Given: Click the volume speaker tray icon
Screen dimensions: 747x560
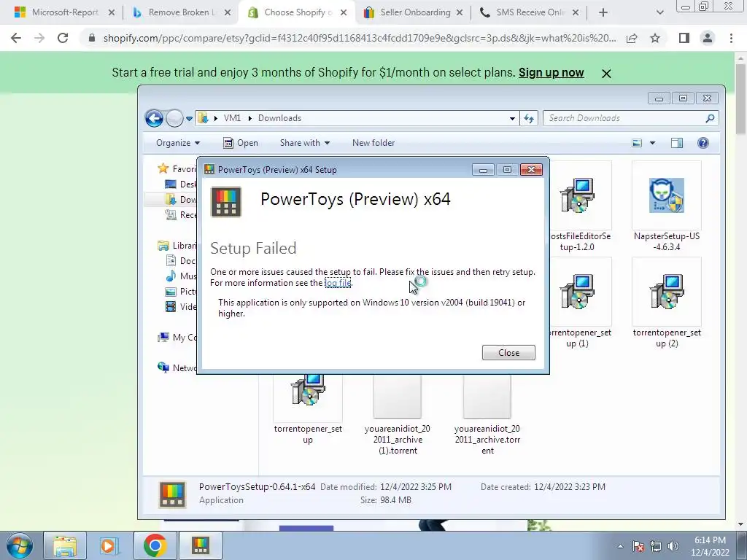Looking at the screenshot, I should 673,546.
